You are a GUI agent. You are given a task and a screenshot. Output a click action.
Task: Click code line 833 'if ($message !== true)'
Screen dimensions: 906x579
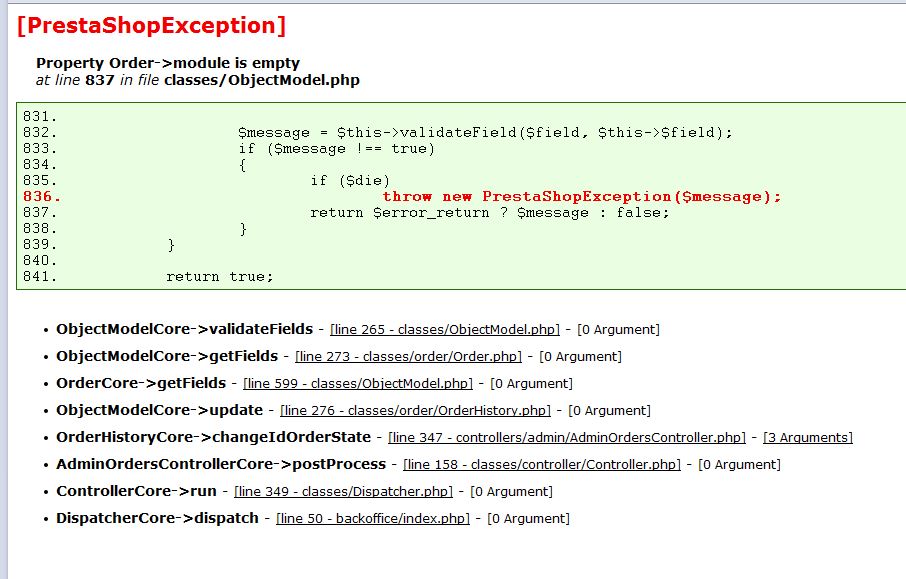tap(336, 149)
